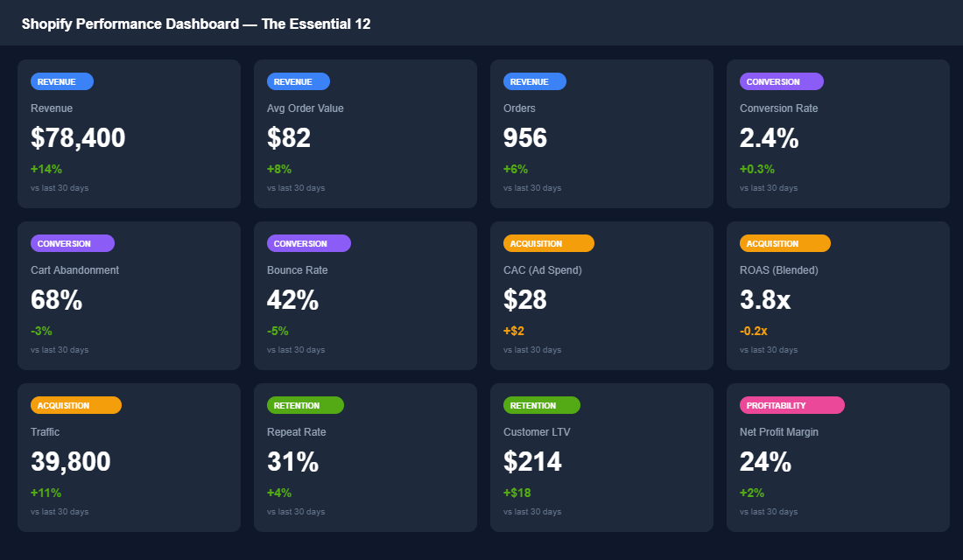Select the $82 average order value
This screenshot has width=963, height=560.
pos(289,137)
